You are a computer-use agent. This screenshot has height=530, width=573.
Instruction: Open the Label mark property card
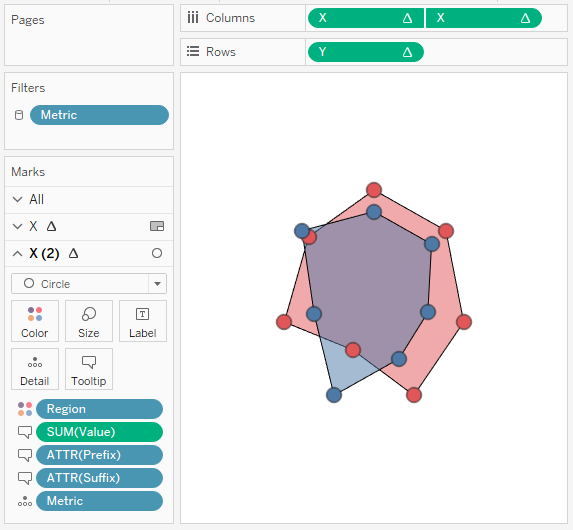(143, 321)
